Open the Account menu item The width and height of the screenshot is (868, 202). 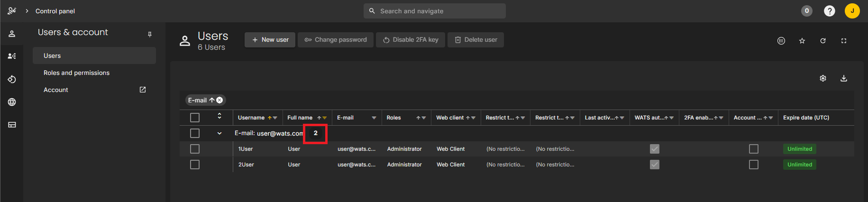94,90
